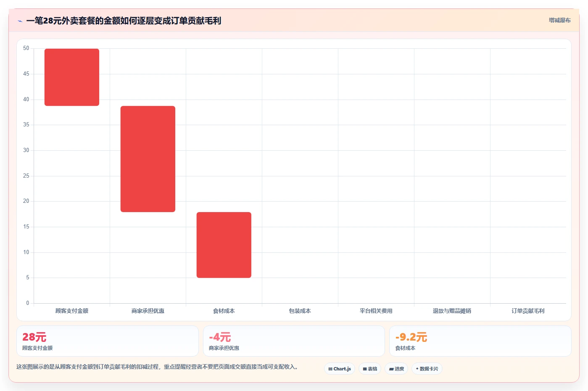Click the description text starting 这张图展示的是

click(x=157, y=367)
